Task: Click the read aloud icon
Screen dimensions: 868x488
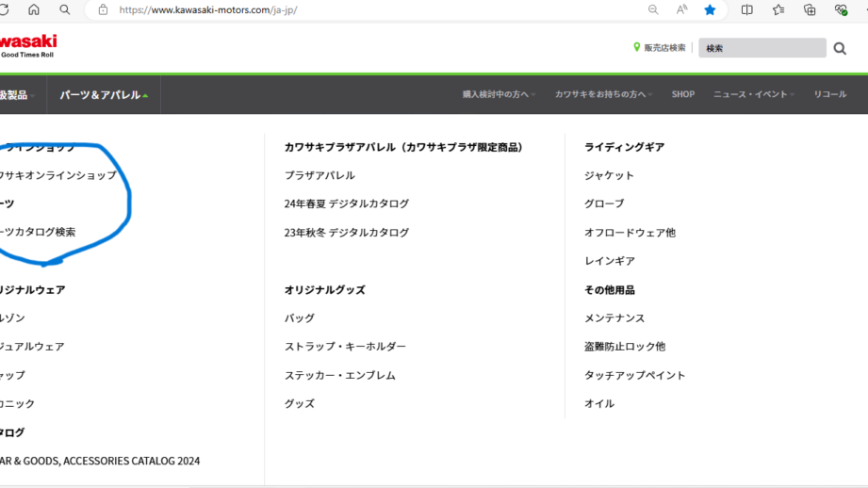Action: [681, 9]
